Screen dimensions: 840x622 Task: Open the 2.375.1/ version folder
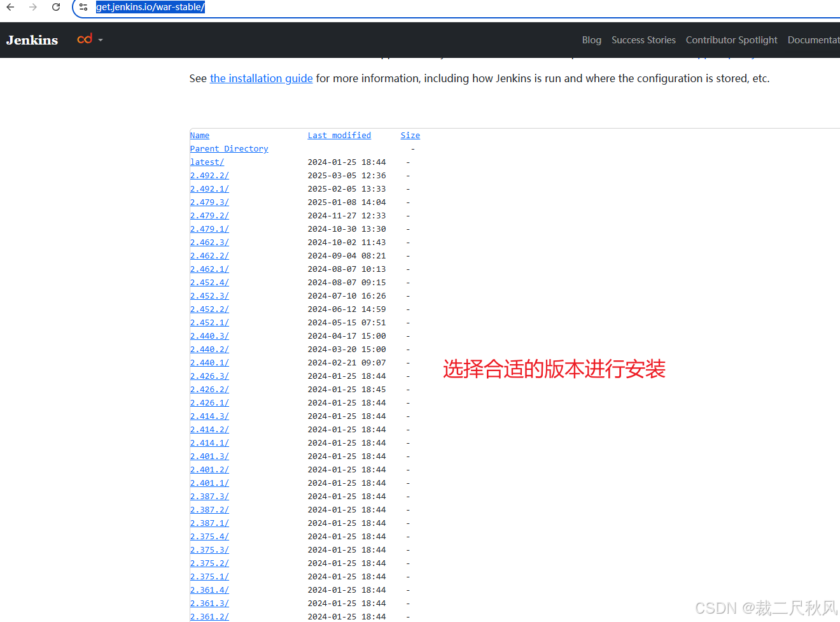pyautogui.click(x=209, y=577)
